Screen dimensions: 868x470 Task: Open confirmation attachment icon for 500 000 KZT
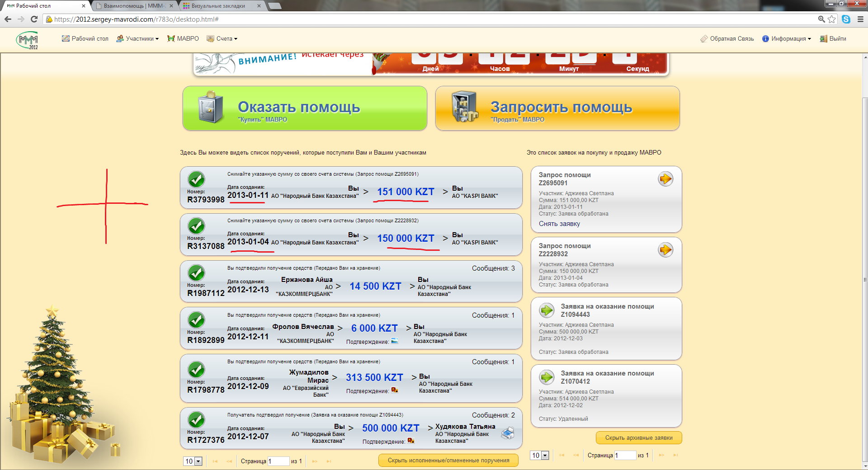tap(411, 441)
